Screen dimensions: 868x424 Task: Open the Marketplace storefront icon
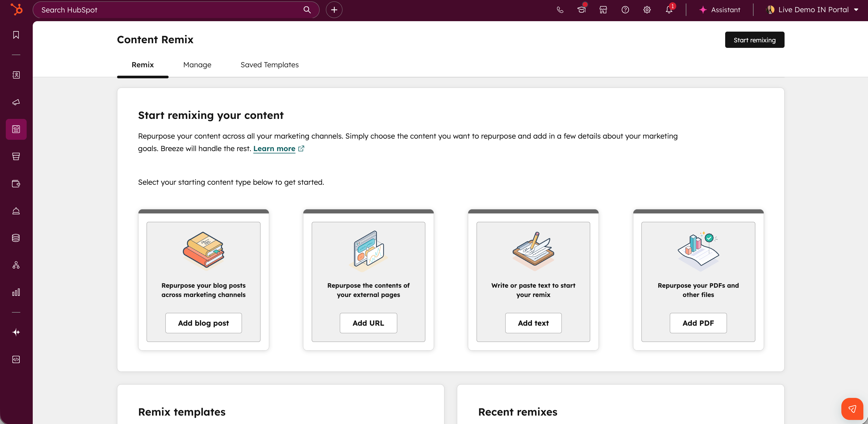pos(603,10)
